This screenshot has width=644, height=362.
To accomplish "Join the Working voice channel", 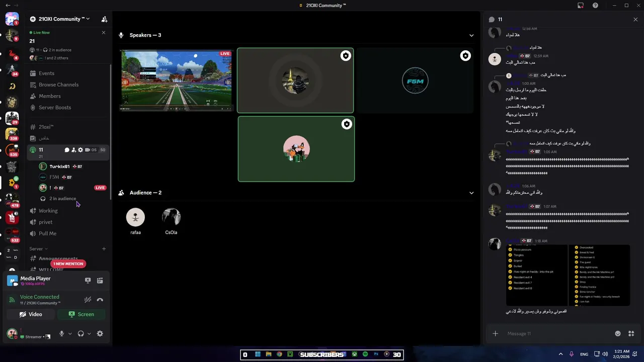I will click(x=48, y=211).
